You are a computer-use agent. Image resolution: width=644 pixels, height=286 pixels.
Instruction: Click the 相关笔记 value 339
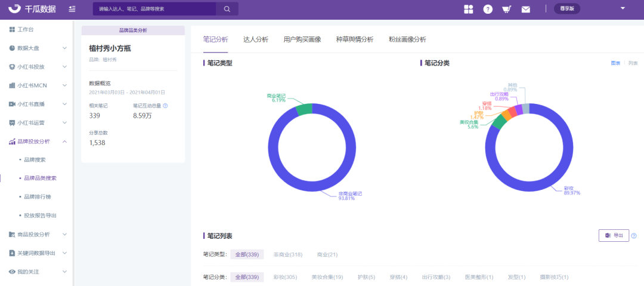[94, 116]
